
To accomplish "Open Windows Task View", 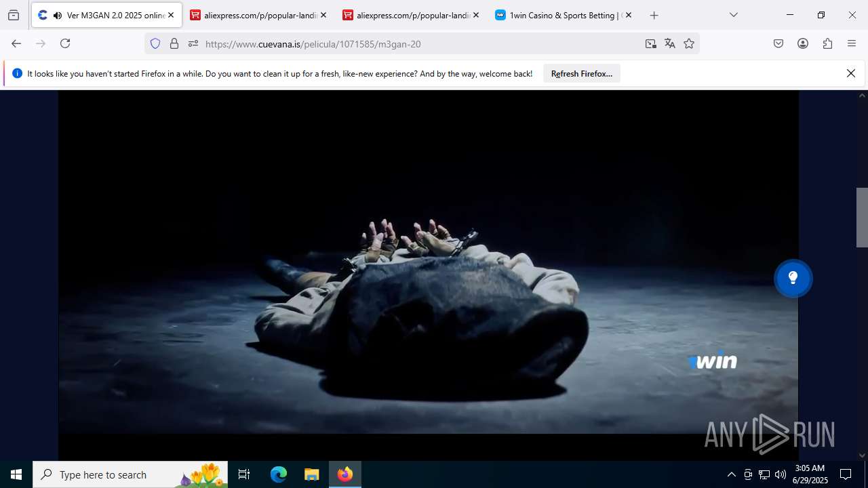I will (x=244, y=474).
